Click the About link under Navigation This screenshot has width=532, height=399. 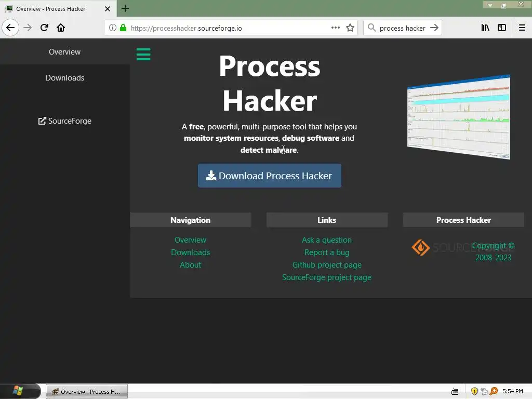190,265
